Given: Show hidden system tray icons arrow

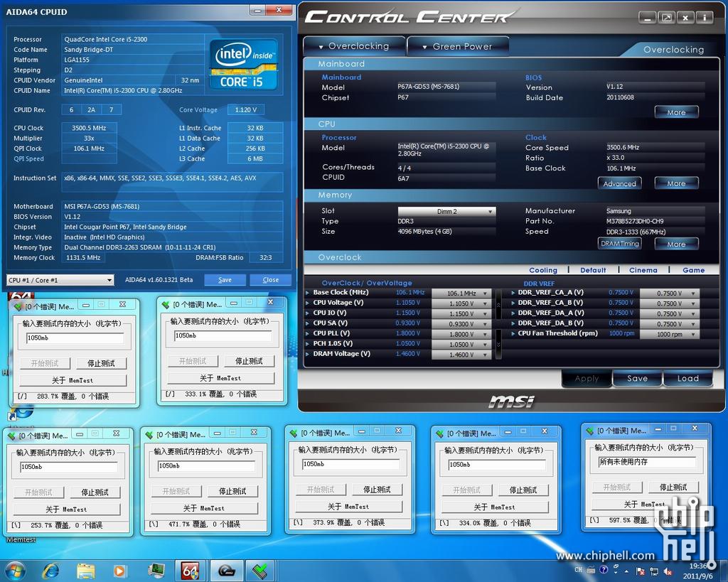Looking at the screenshot, I should coord(626,571).
